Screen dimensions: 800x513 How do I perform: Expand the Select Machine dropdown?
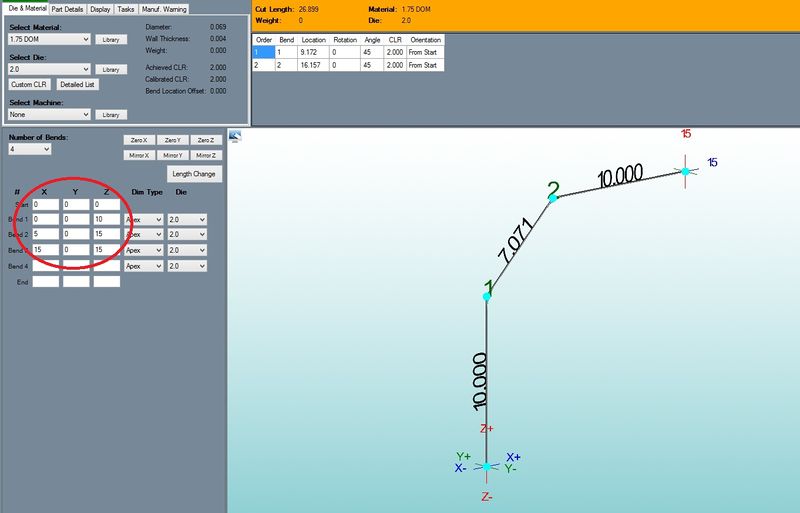[49, 115]
